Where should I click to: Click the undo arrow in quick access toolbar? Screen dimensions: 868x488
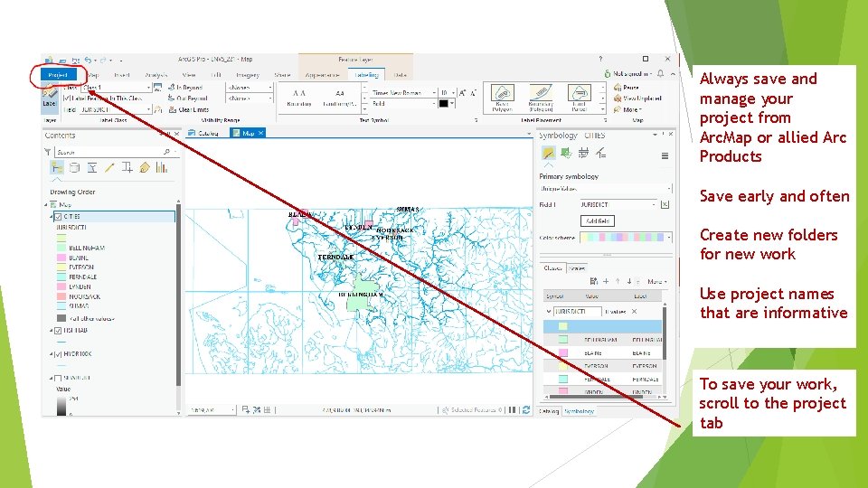(88, 60)
